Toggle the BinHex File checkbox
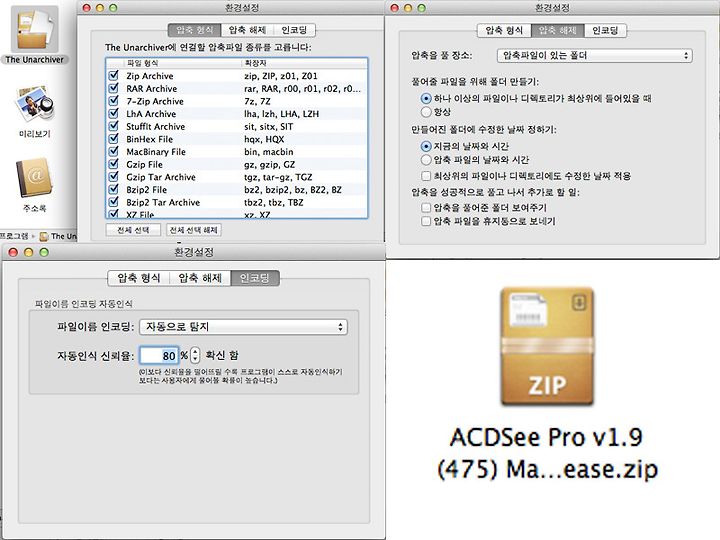The image size is (720, 540). click(x=113, y=139)
